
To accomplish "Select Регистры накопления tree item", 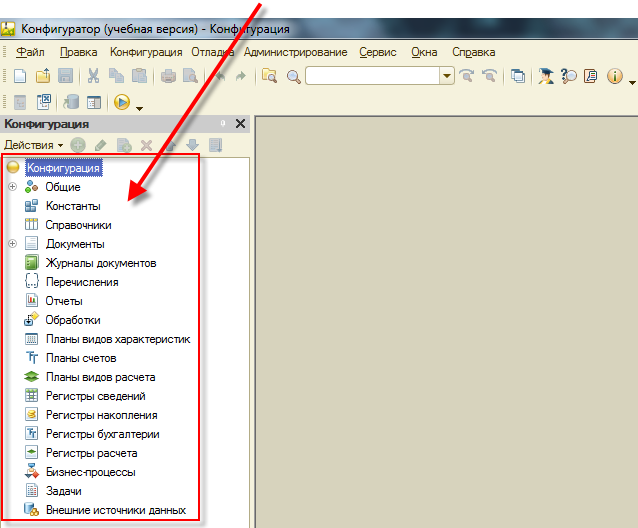I will pos(101,415).
